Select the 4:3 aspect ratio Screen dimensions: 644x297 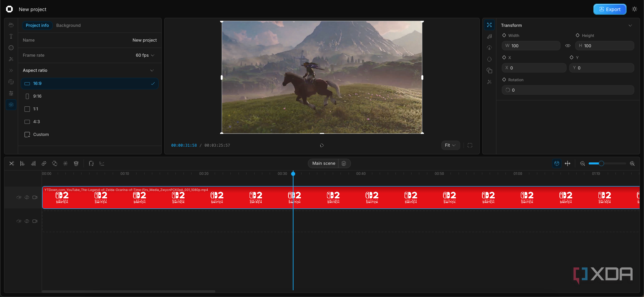point(90,122)
